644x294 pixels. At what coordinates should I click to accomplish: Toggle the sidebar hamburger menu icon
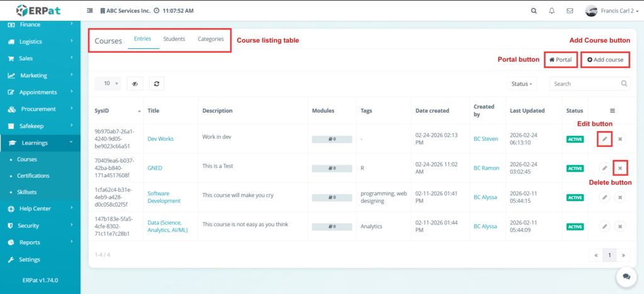coord(89,11)
